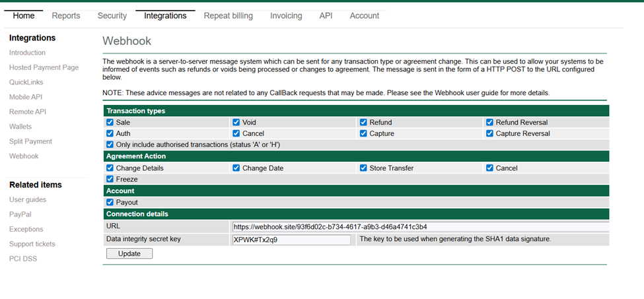
Task: Open the Support tickets link
Action: 32,244
